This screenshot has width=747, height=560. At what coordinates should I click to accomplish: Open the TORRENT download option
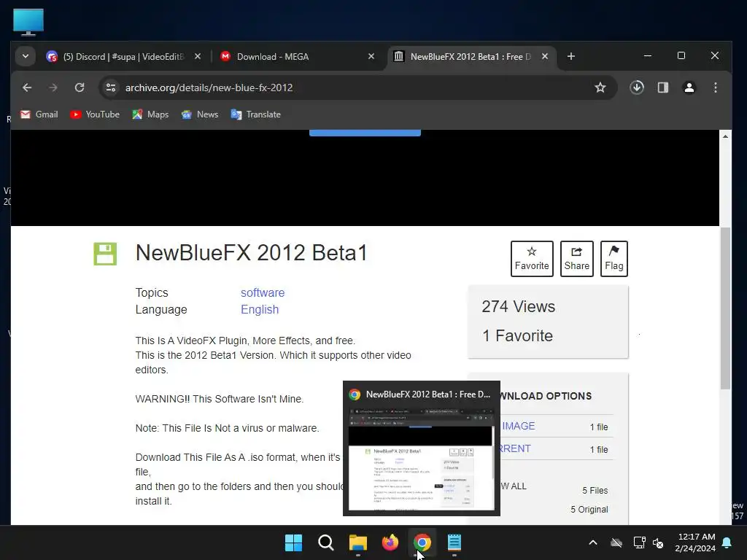pos(516,448)
